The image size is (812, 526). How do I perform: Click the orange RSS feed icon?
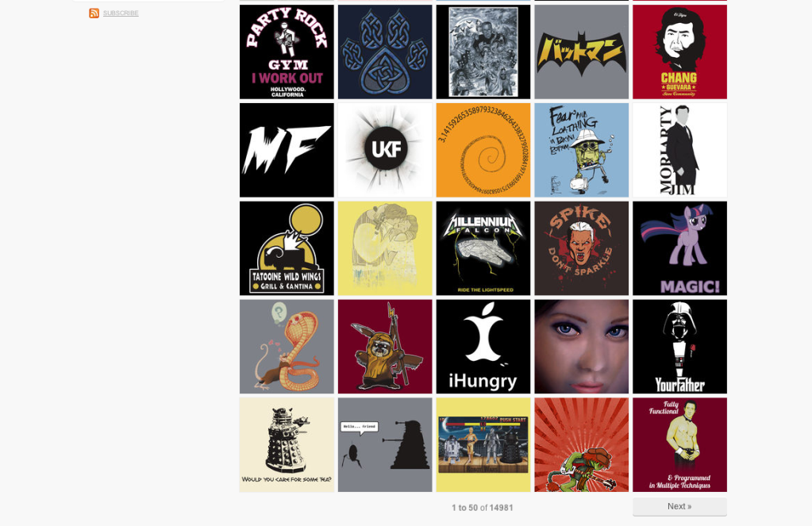[x=94, y=13]
